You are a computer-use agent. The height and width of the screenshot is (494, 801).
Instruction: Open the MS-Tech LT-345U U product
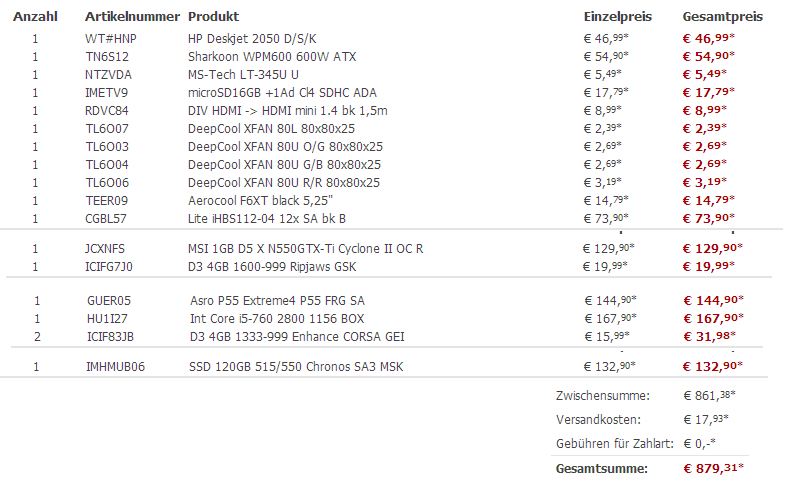click(243, 74)
